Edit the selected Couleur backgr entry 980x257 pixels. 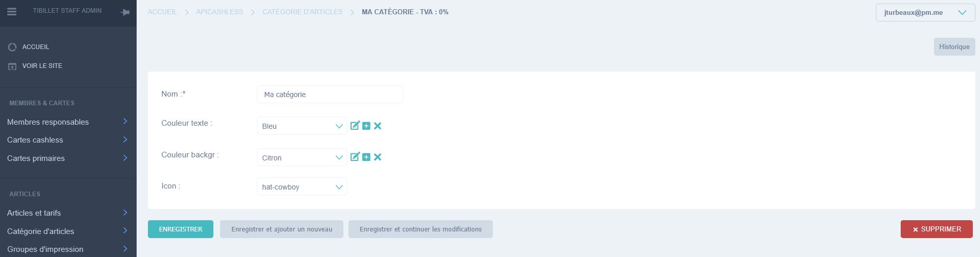(355, 157)
